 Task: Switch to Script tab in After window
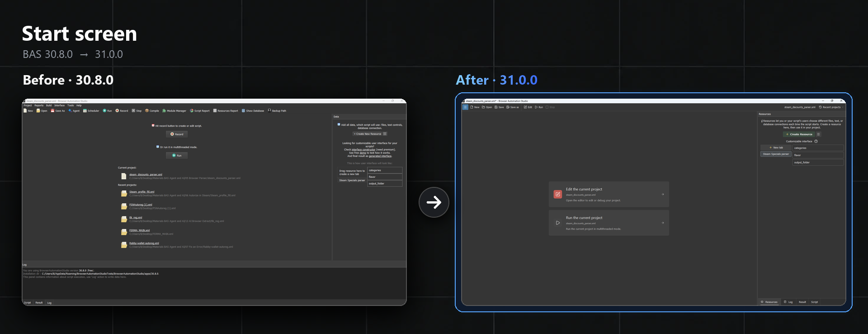pos(815,302)
